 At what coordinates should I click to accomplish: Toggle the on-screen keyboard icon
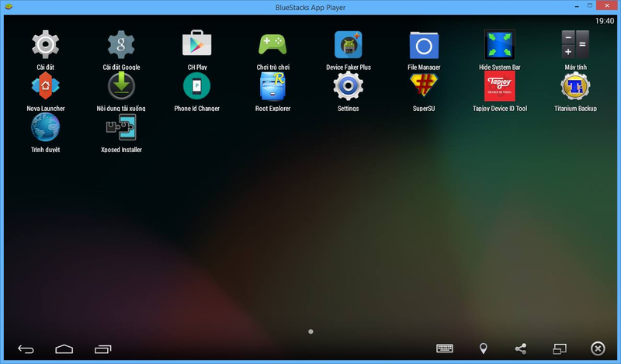[444, 348]
